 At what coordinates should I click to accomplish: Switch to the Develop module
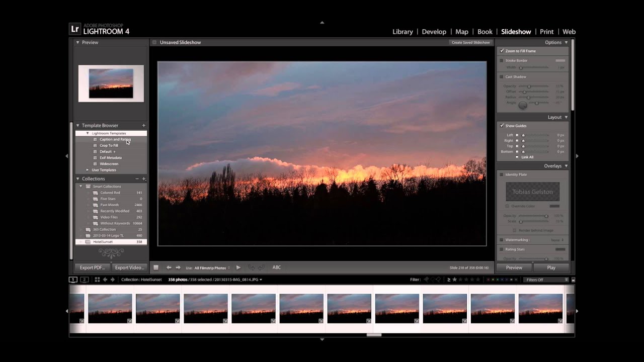(434, 32)
